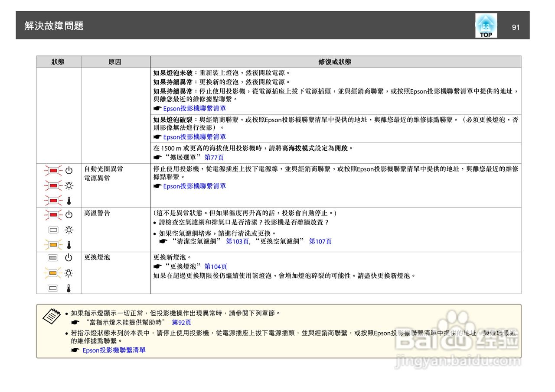Click red power indicator in 自動光圈異常 row
The image size is (555, 392).
(53, 171)
